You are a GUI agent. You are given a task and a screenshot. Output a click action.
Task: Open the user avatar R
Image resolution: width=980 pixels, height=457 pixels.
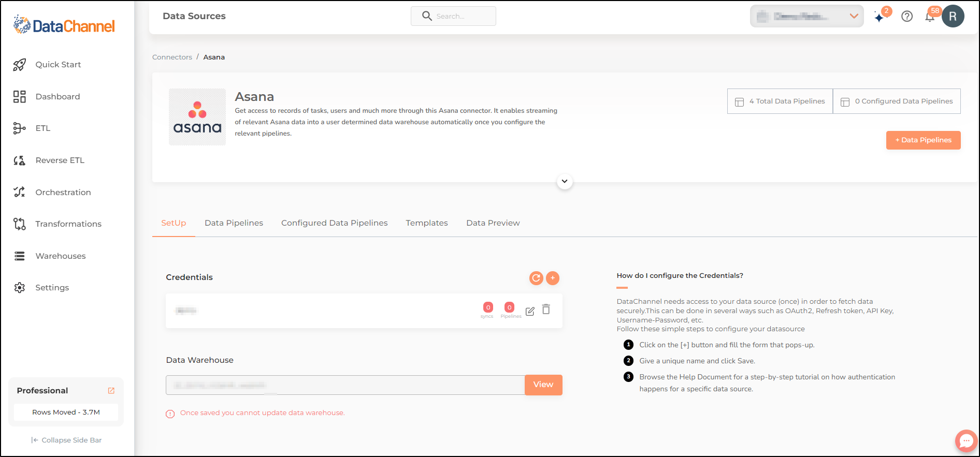953,16
